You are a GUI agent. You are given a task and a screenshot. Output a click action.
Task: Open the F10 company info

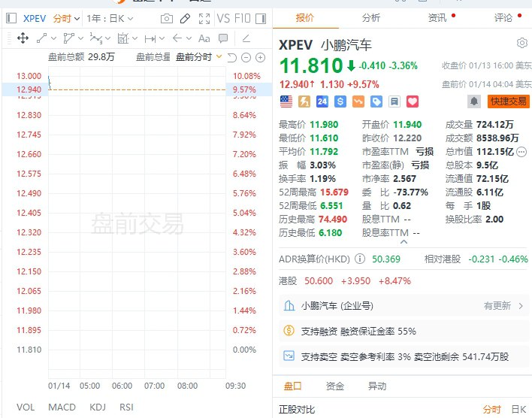click(x=242, y=18)
